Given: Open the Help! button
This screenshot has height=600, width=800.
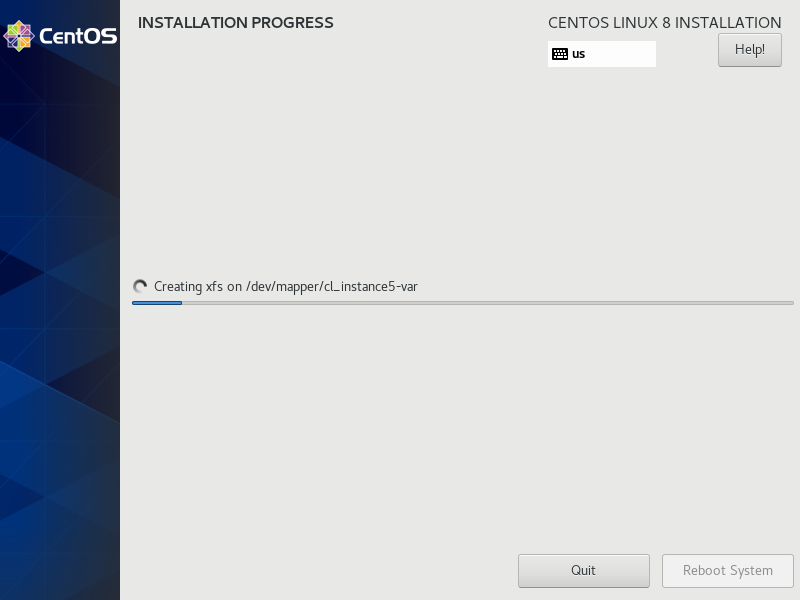Looking at the screenshot, I should (749, 50).
